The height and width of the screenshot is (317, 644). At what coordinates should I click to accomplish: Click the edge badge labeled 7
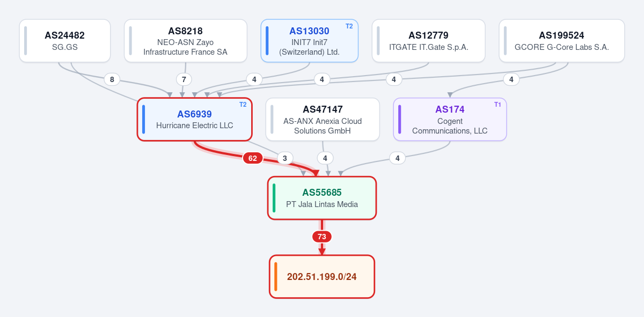184,79
